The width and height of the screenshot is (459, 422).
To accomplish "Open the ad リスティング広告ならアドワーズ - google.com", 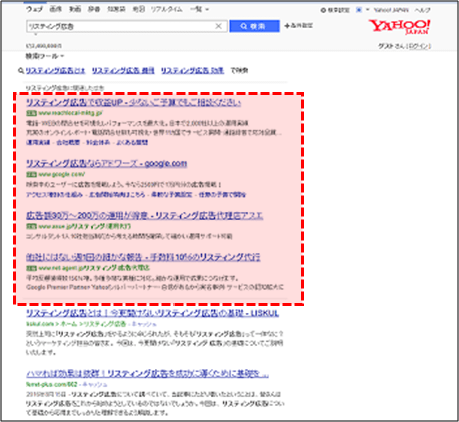I will 106,163.
